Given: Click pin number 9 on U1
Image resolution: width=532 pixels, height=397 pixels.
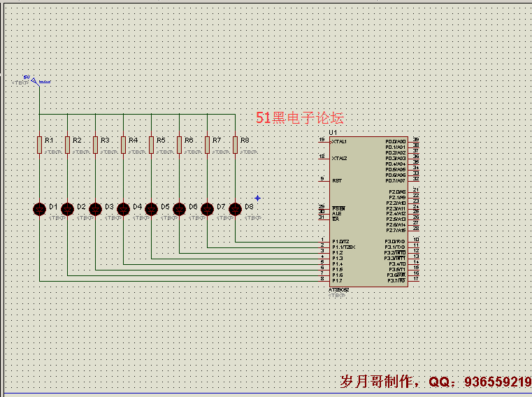Looking at the screenshot, I should (322, 178).
